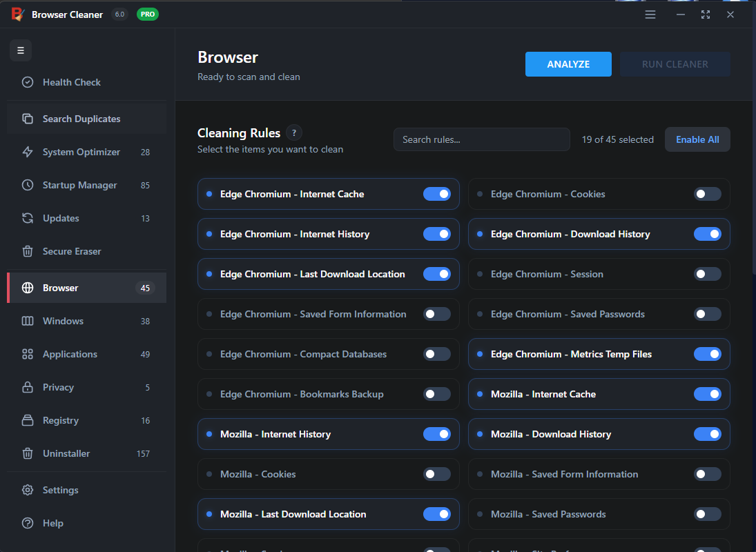Click the Cleaning Rules help question icon
The width and height of the screenshot is (756, 552).
[x=294, y=133]
